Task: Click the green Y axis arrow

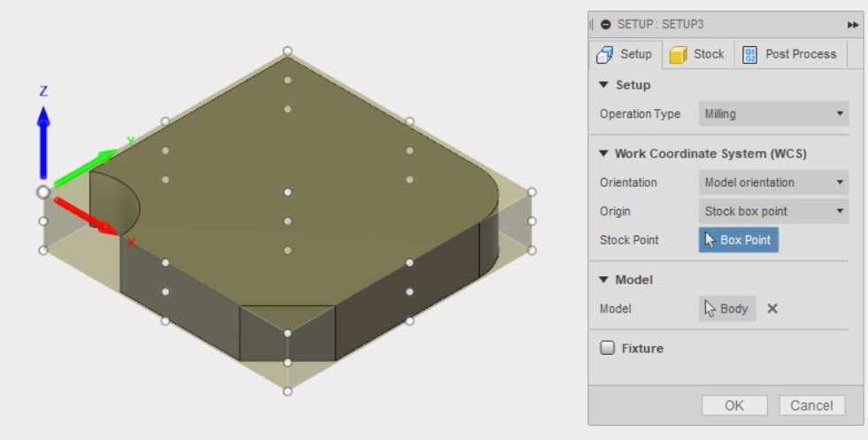Action: click(x=85, y=168)
